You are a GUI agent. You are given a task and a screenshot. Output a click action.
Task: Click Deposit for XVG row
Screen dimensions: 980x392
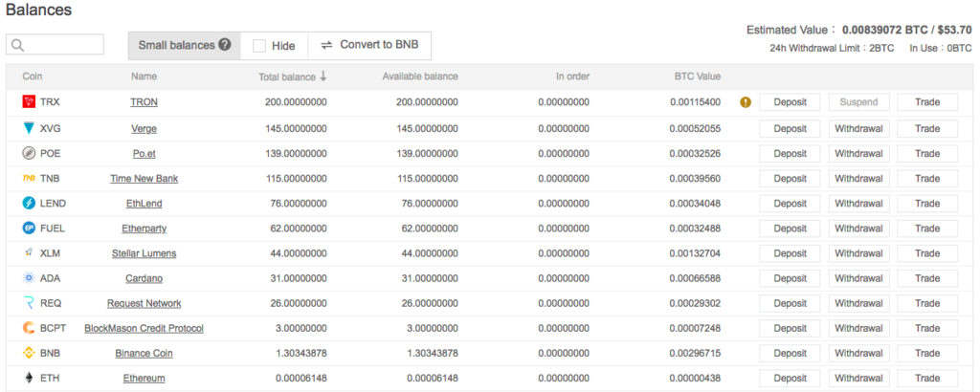[x=790, y=128]
